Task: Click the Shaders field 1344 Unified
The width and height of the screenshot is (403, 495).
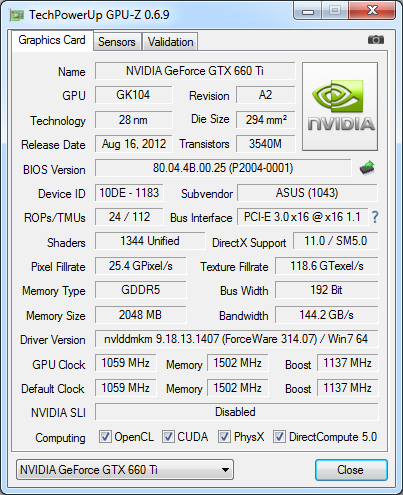Action: click(150, 241)
